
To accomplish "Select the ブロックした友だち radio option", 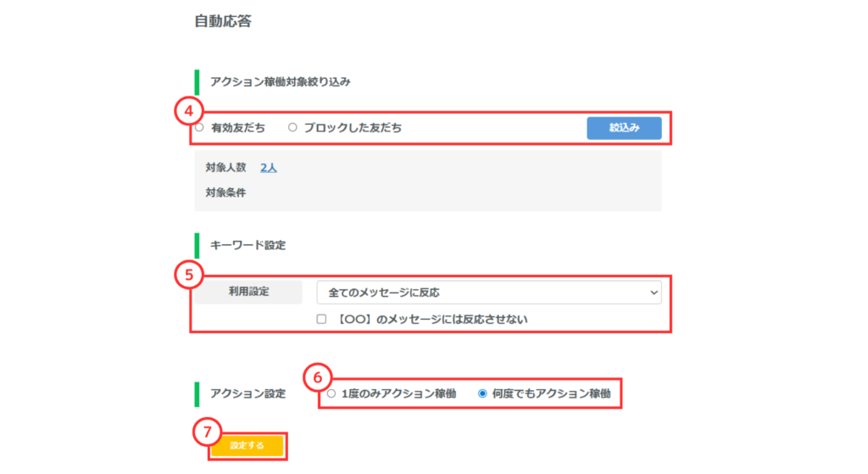I will 293,128.
